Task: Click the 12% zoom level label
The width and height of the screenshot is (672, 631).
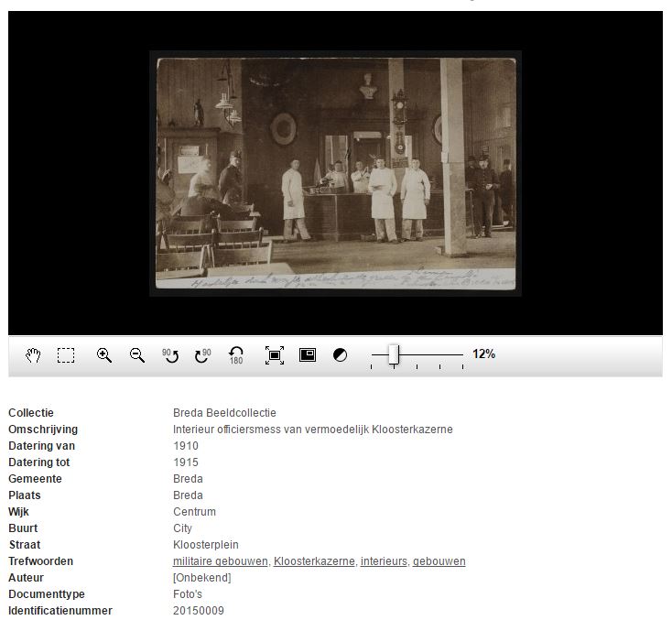Action: pyautogui.click(x=483, y=354)
